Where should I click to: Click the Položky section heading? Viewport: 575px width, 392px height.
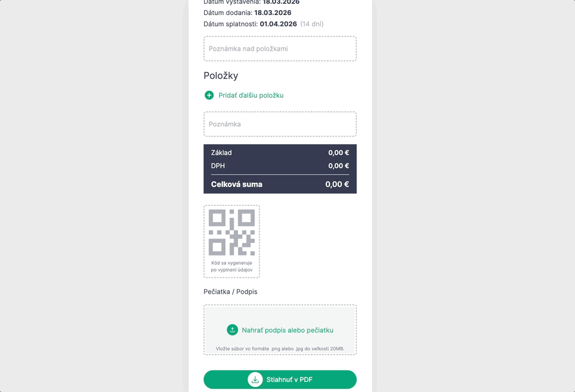click(x=221, y=76)
